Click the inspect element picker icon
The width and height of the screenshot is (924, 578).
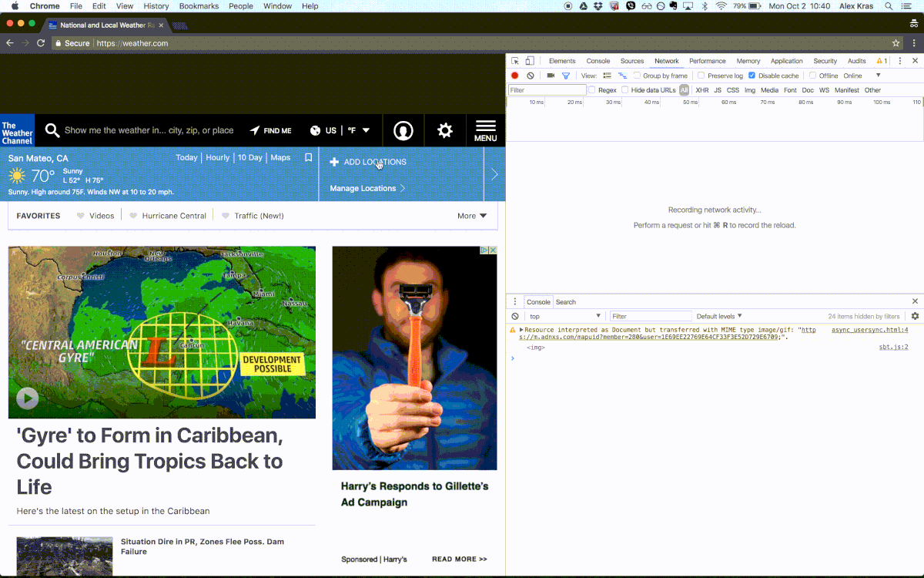(514, 61)
